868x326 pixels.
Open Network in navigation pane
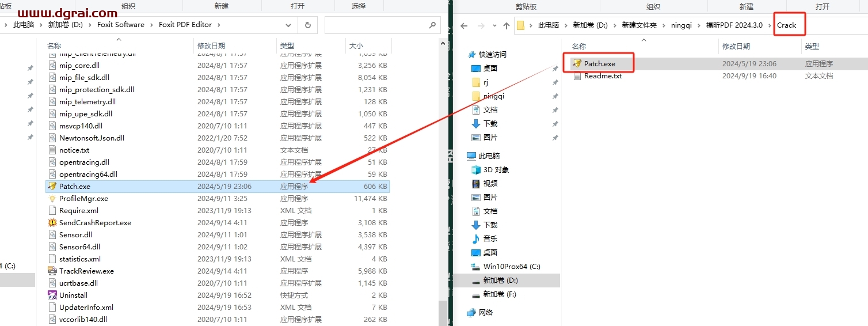pos(480,312)
